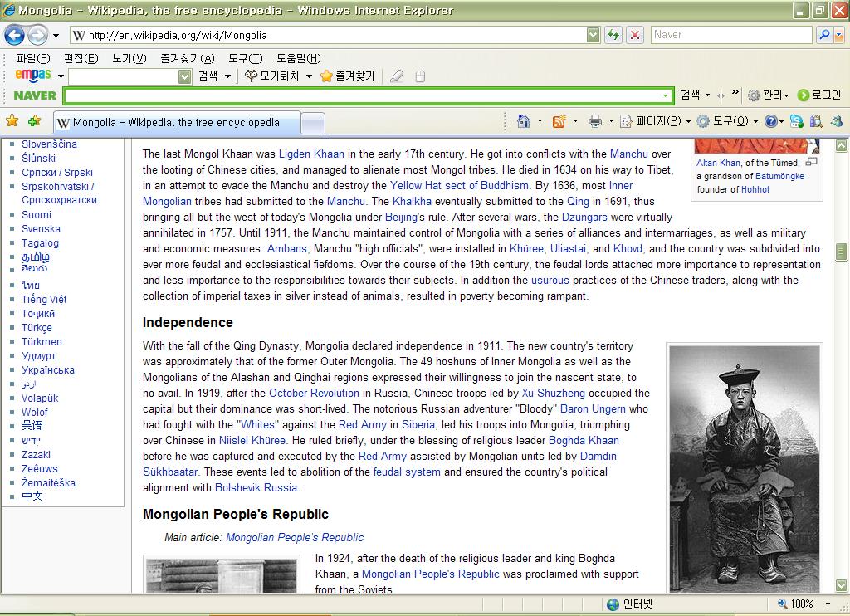The image size is (850, 616).
Task: Open the 도구(O) gear dropdown menu
Action: (727, 121)
